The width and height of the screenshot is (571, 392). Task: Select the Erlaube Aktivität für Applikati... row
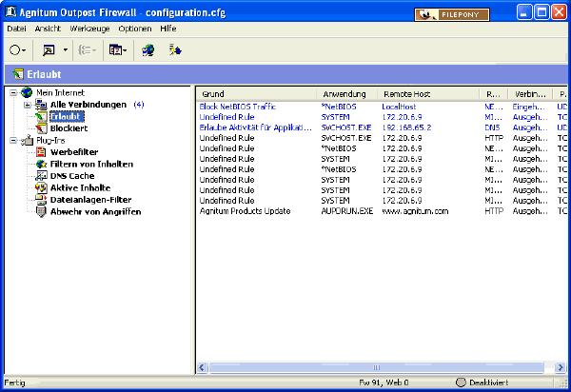click(382, 127)
